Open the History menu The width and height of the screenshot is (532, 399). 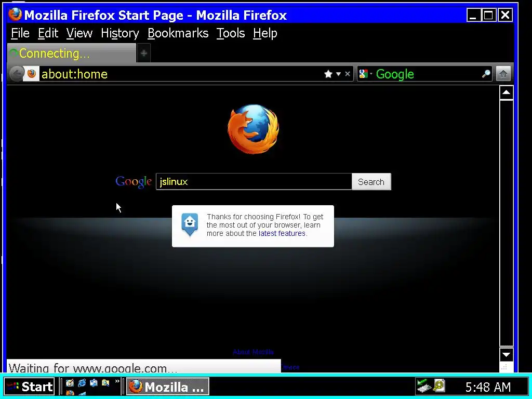tap(120, 33)
